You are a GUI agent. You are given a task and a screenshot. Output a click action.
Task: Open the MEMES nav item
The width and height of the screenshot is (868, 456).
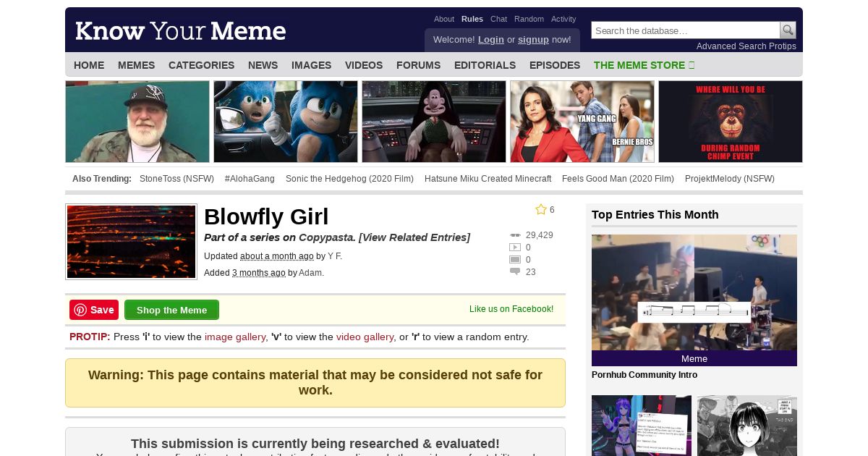137,65
